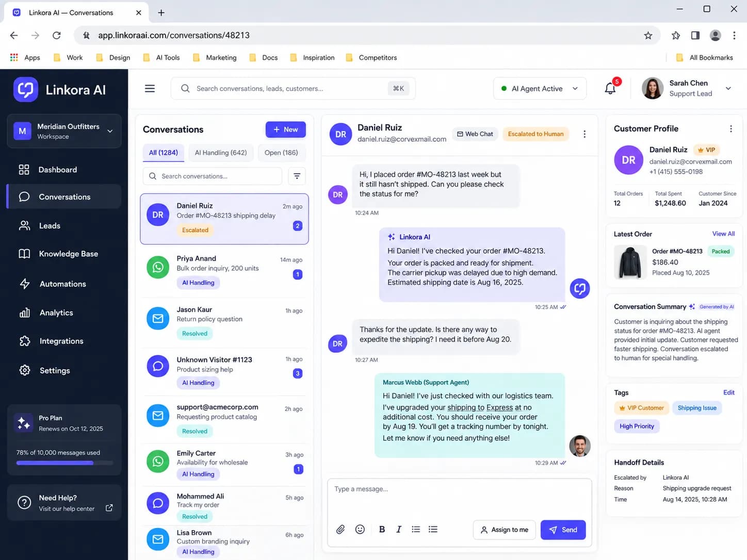
Task: Open the Competitors bookmarks folder
Action: (x=372, y=57)
